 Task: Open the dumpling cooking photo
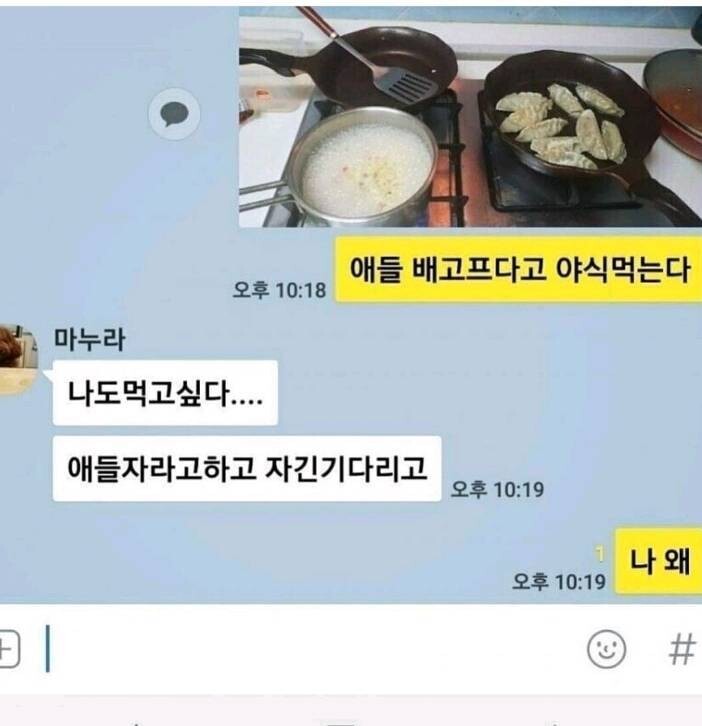470,117
